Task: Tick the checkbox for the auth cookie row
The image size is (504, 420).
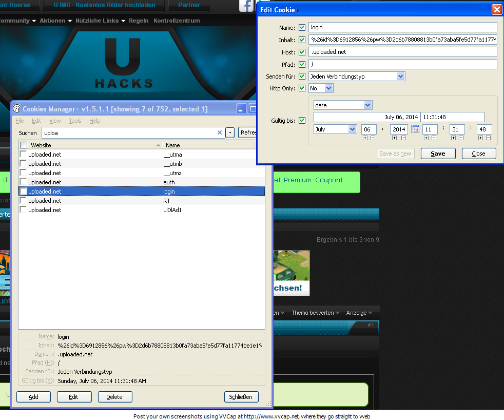Action: click(x=23, y=182)
